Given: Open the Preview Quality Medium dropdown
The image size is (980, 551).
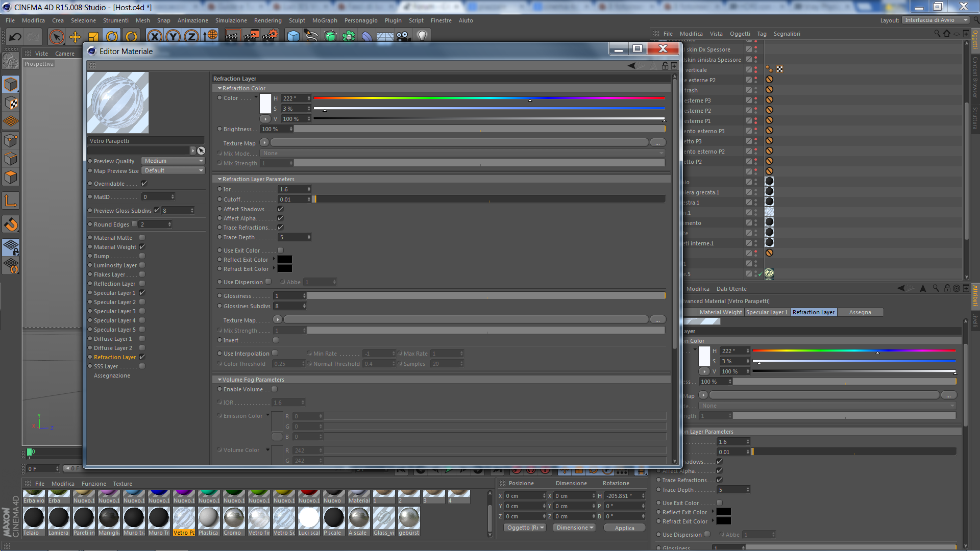Looking at the screenshot, I should [173, 161].
